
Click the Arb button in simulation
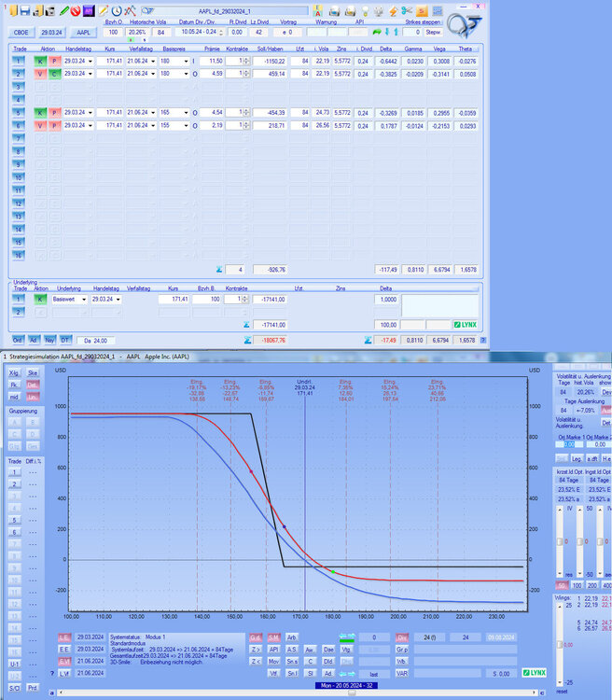click(291, 637)
